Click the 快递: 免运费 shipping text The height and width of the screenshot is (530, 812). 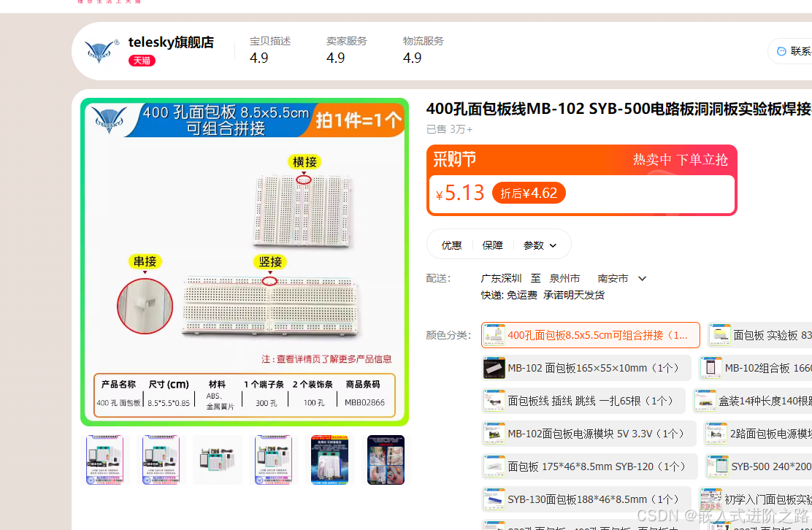coord(509,295)
